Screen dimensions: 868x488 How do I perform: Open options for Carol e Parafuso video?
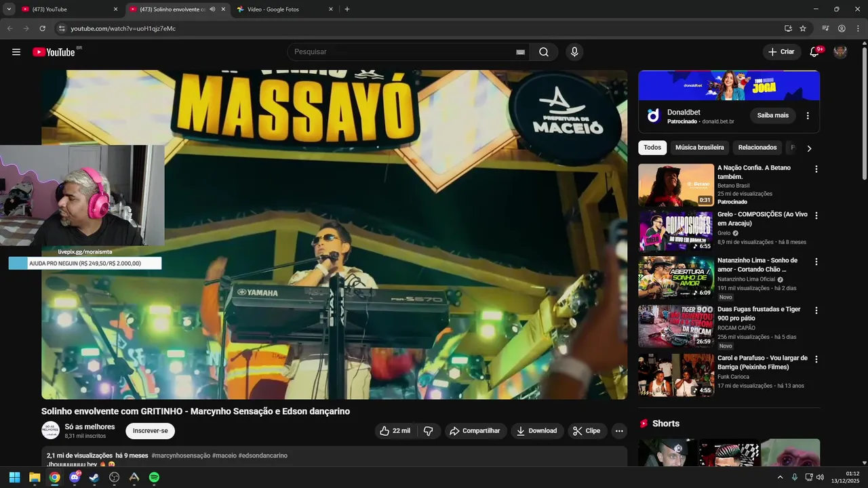tap(816, 359)
